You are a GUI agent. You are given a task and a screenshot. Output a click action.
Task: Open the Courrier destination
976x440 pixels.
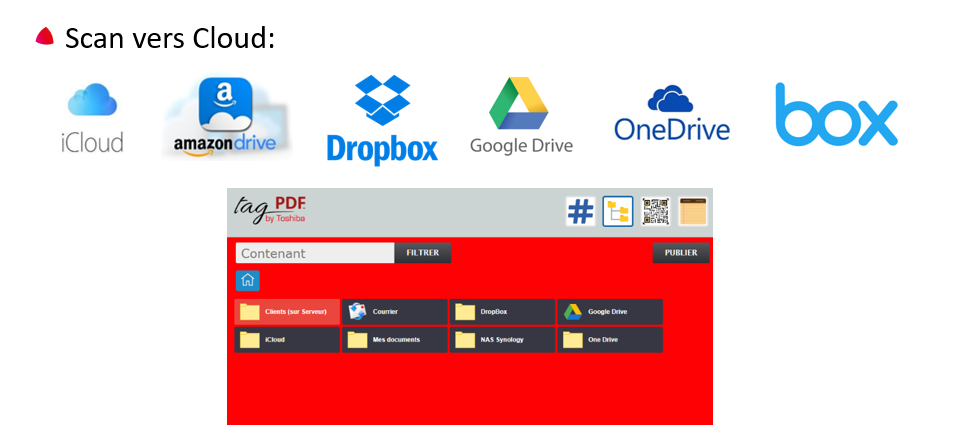395,312
